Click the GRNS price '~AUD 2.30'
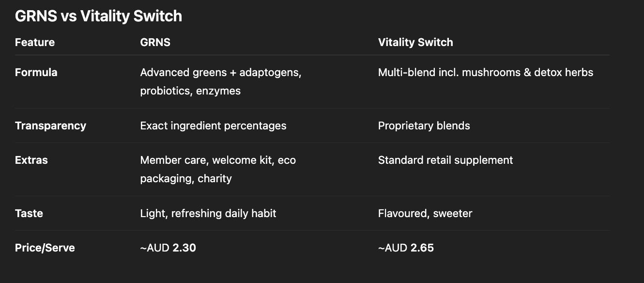Image resolution: width=644 pixels, height=283 pixels. click(168, 248)
